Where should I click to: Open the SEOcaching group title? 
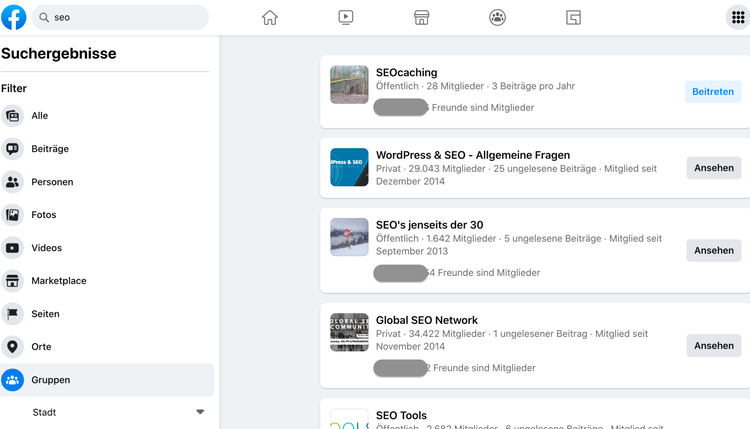tap(407, 72)
